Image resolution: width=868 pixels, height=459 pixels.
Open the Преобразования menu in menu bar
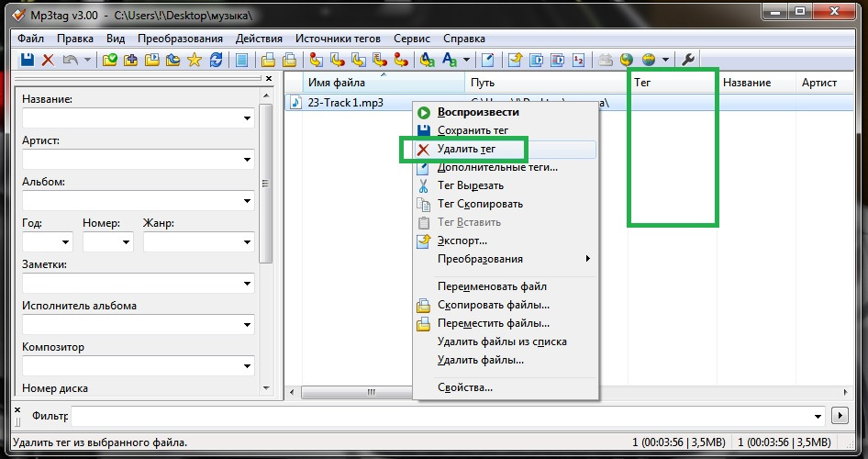tap(181, 39)
